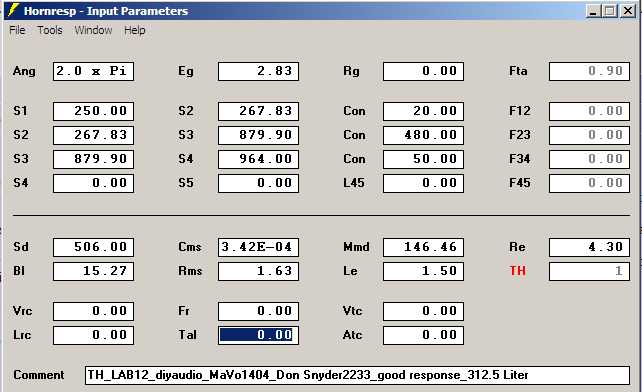Minimize the Hornresp Input Parameters window
This screenshot has height=392, width=642.
coord(593,11)
